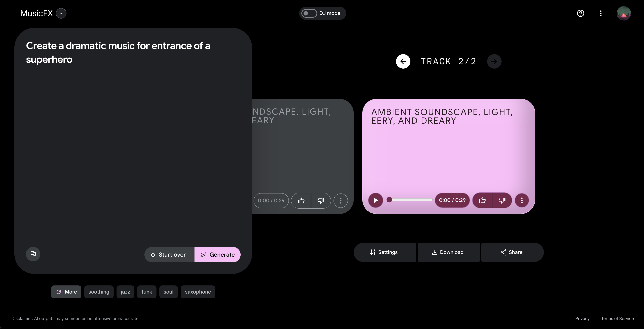The image size is (644, 329).
Task: Play the Ambient Soundscape track
Action: tap(375, 200)
